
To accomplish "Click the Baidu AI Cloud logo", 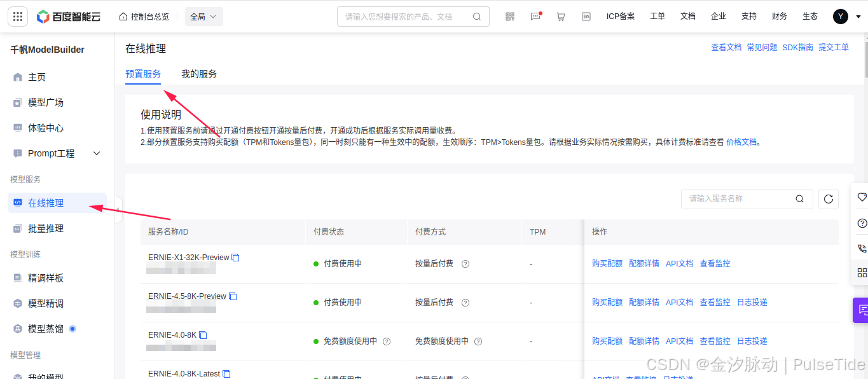I will tap(68, 17).
